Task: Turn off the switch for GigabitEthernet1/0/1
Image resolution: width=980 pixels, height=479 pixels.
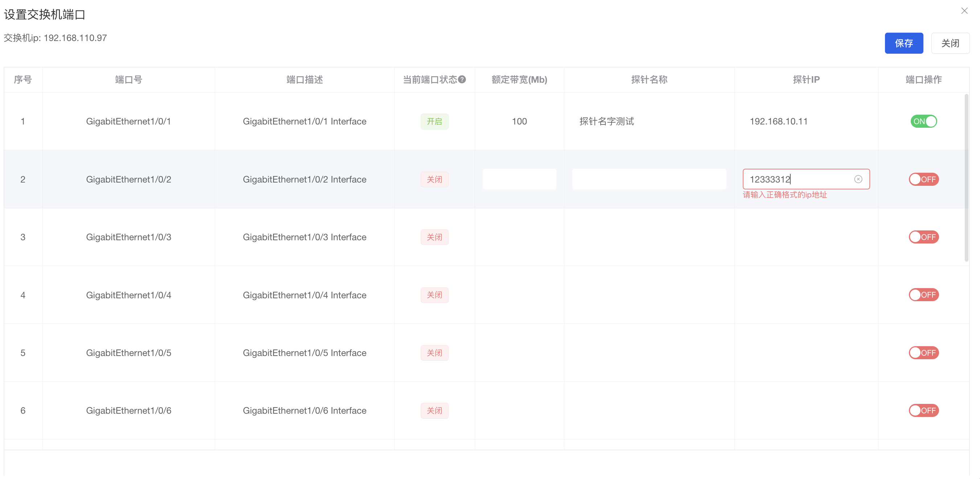Action: (923, 122)
